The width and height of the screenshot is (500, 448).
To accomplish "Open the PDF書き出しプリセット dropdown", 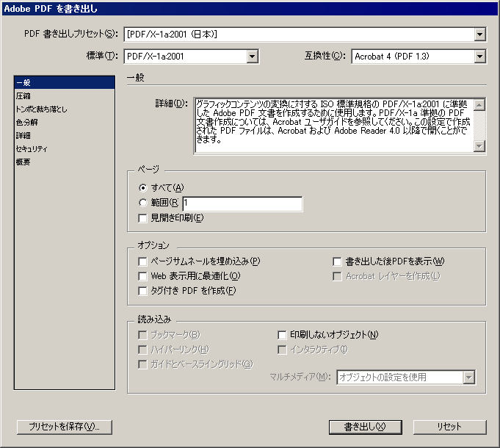I will 479,34.
